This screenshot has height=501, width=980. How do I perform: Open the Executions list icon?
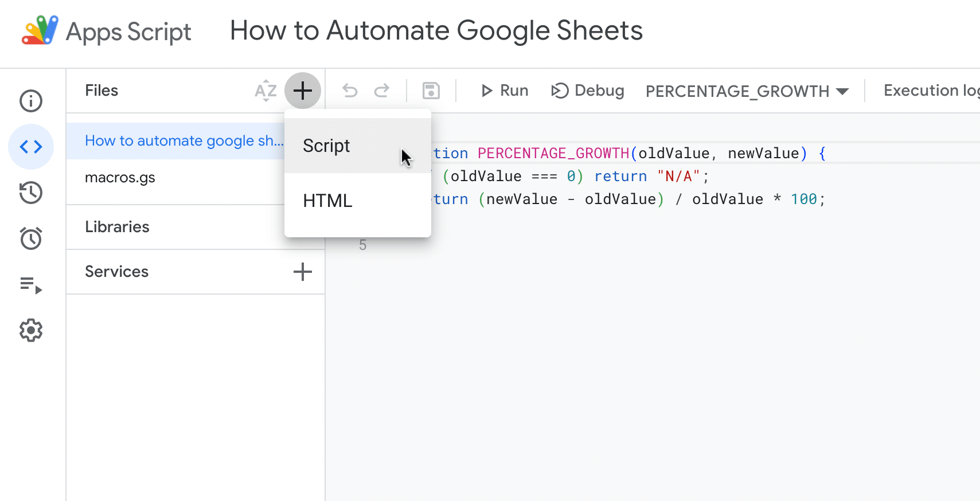tap(31, 285)
